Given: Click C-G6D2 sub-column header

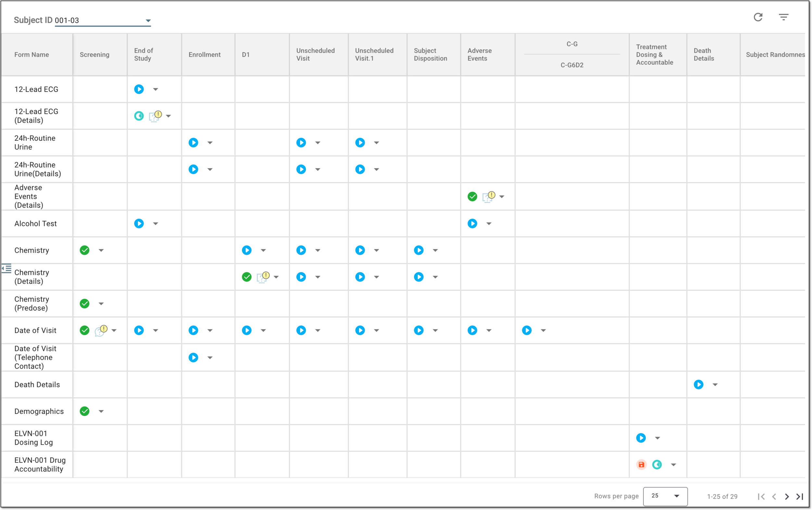Looking at the screenshot, I should click(572, 65).
